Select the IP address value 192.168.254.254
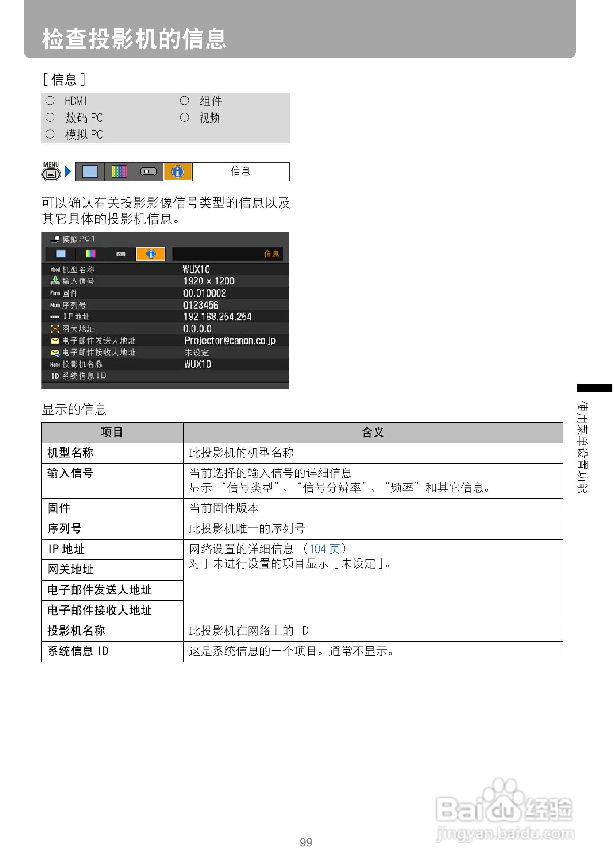 (217, 317)
